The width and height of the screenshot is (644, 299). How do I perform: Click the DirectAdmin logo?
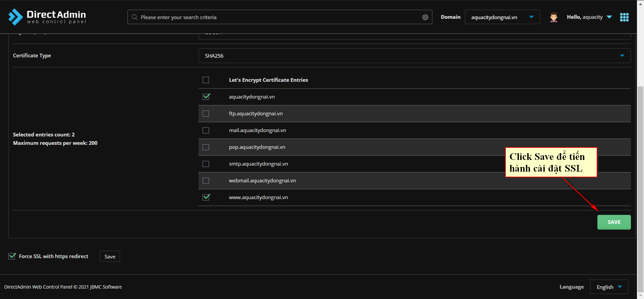tap(47, 17)
